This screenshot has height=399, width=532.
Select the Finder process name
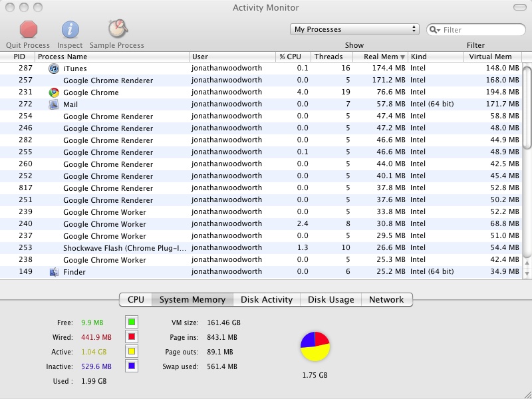(74, 272)
